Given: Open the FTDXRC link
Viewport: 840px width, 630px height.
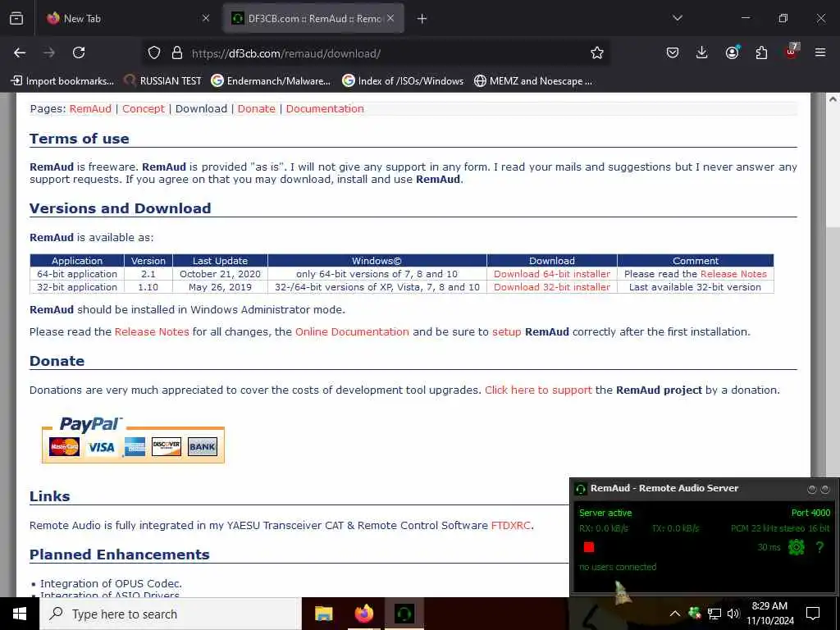Looking at the screenshot, I should tap(510, 526).
